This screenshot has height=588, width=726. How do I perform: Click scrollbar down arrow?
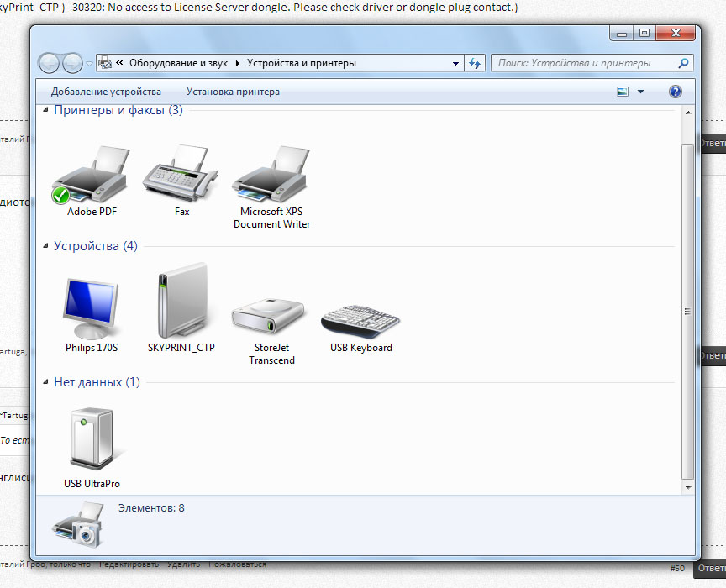tap(688, 487)
